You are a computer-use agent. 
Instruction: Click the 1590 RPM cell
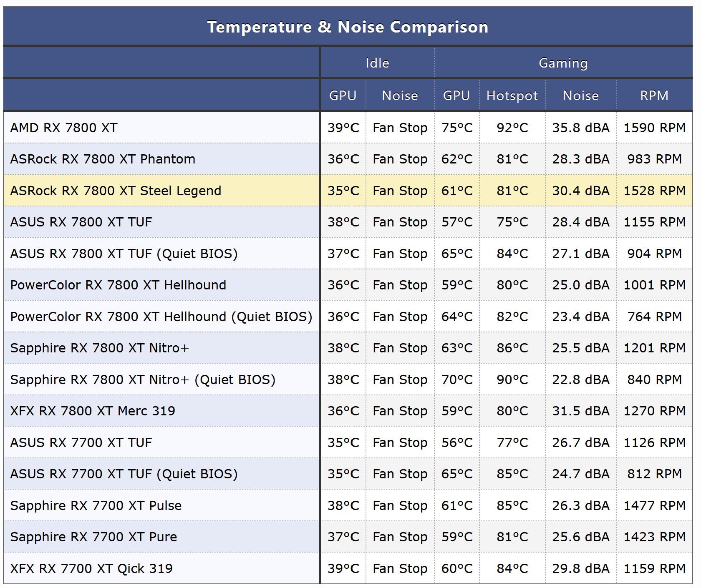654,128
